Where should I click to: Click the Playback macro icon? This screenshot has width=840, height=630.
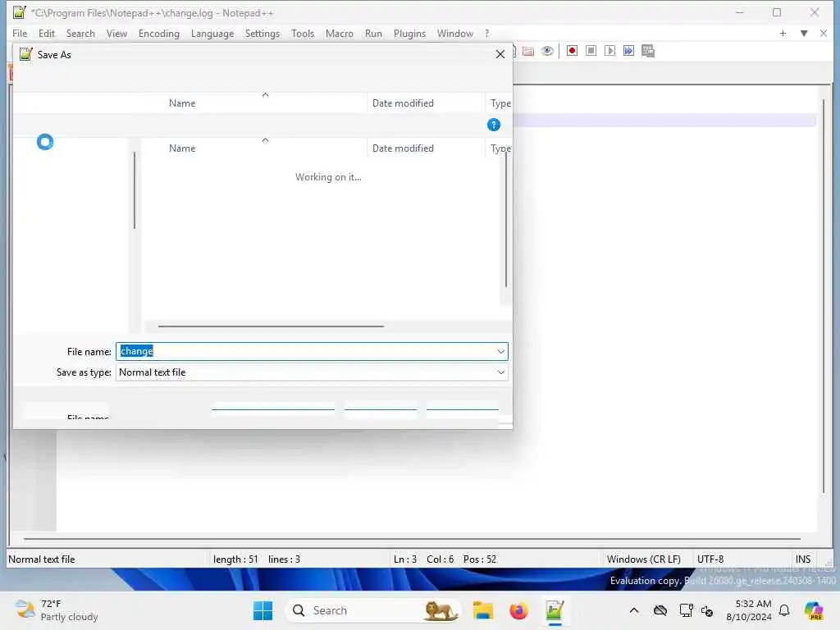pos(609,51)
